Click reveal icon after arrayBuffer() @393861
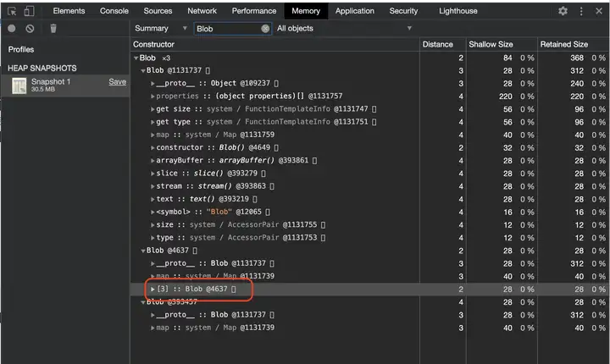610x364 pixels. coord(314,161)
